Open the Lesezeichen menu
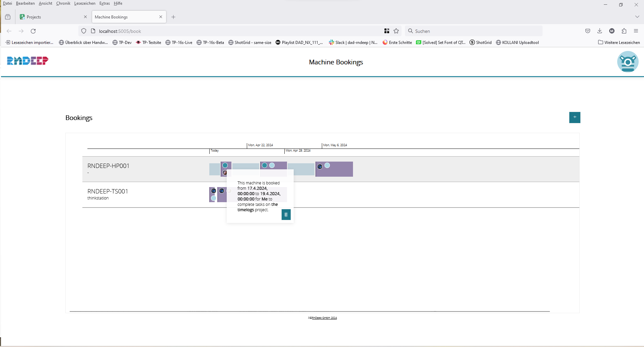 pyautogui.click(x=85, y=3)
